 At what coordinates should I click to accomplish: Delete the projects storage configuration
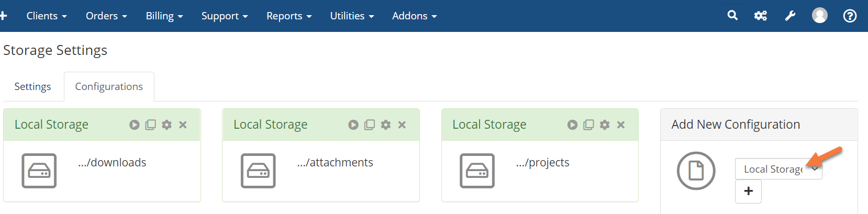pos(621,125)
